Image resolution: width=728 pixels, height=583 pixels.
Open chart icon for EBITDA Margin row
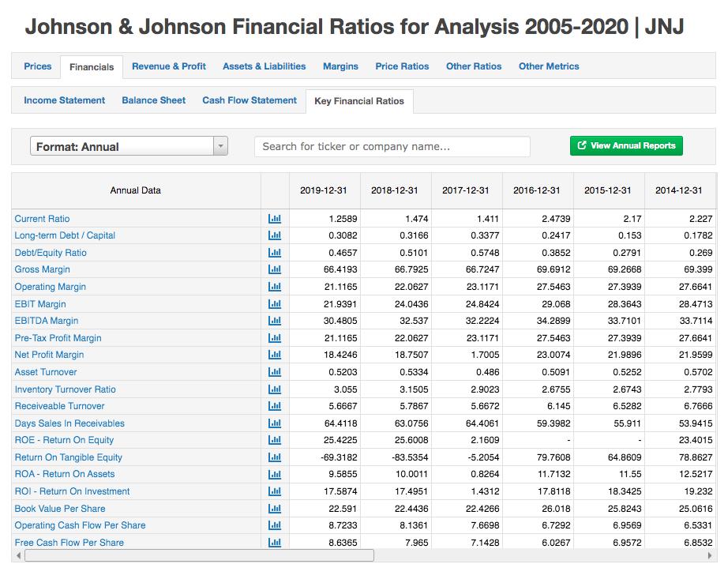(x=275, y=321)
